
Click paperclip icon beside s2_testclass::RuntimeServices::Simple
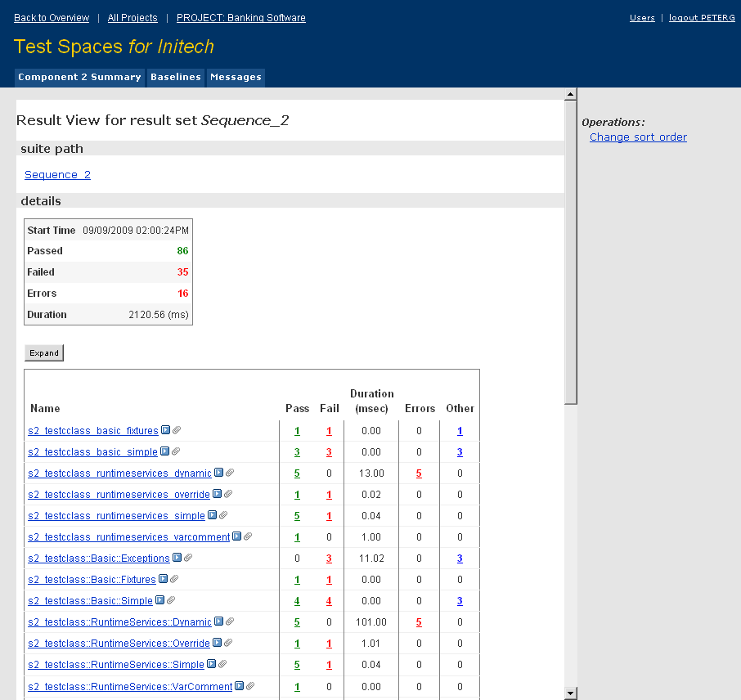click(x=222, y=664)
